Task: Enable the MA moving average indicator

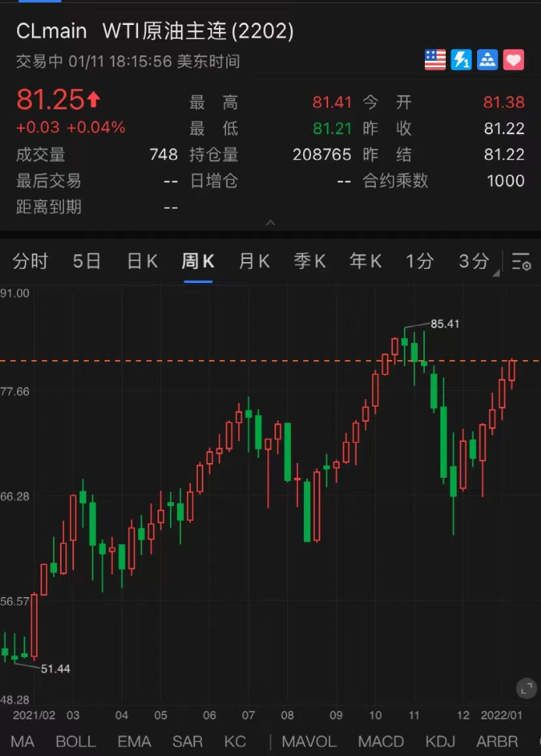Action: pos(22,741)
